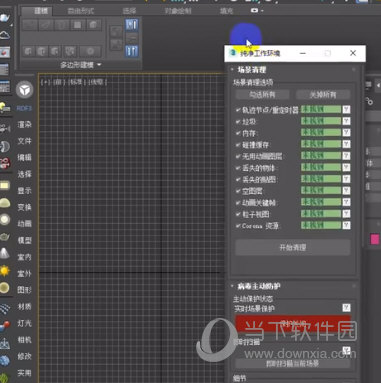Click the yellow sun icon
The height and width of the screenshot is (383, 381).
point(5,270)
